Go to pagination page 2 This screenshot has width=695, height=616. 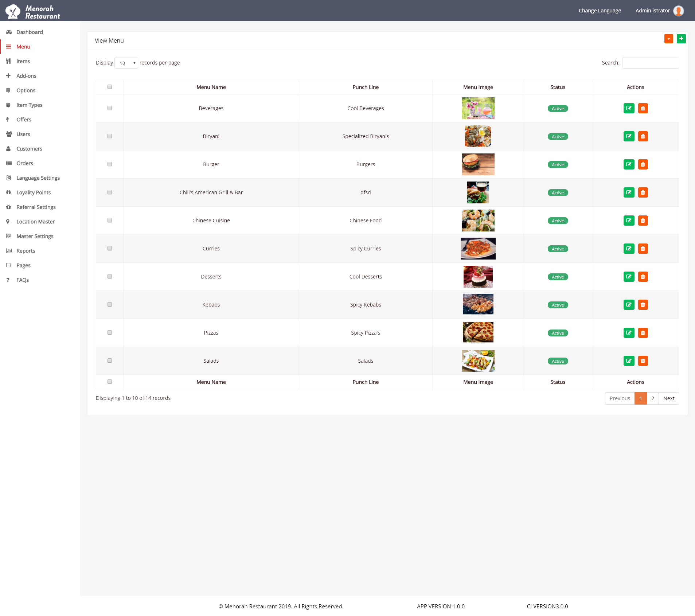(652, 398)
